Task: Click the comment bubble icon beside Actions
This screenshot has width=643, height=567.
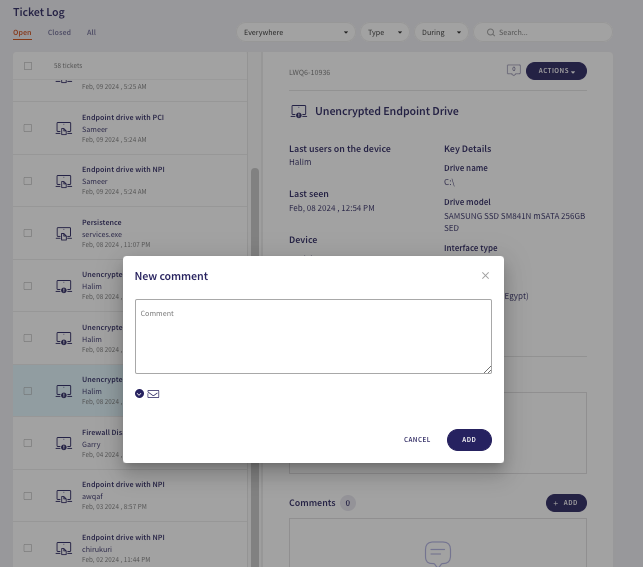Action: pos(514,70)
